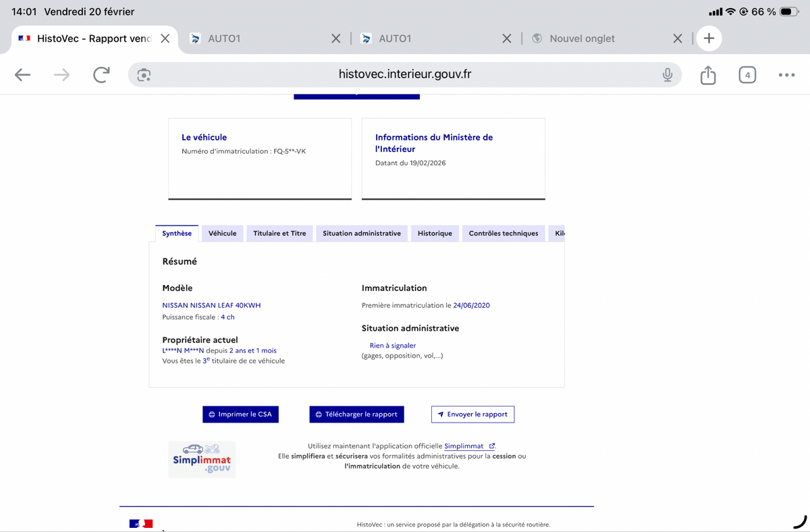
Task: Go back to previous page
Action: click(x=23, y=75)
